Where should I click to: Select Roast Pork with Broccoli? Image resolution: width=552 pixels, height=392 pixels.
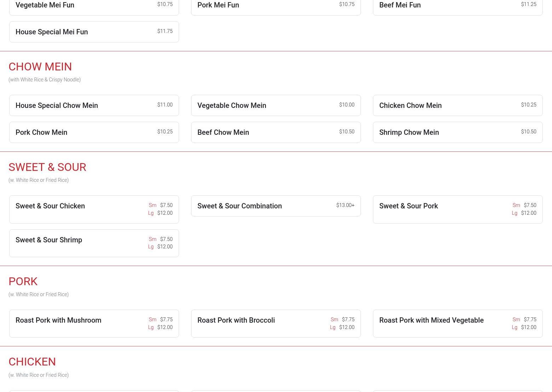pos(276,323)
